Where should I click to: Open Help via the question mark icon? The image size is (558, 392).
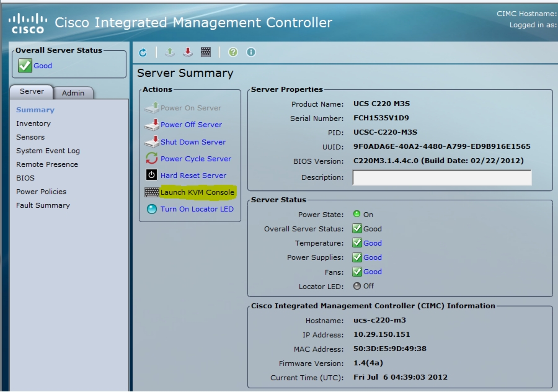tap(232, 52)
